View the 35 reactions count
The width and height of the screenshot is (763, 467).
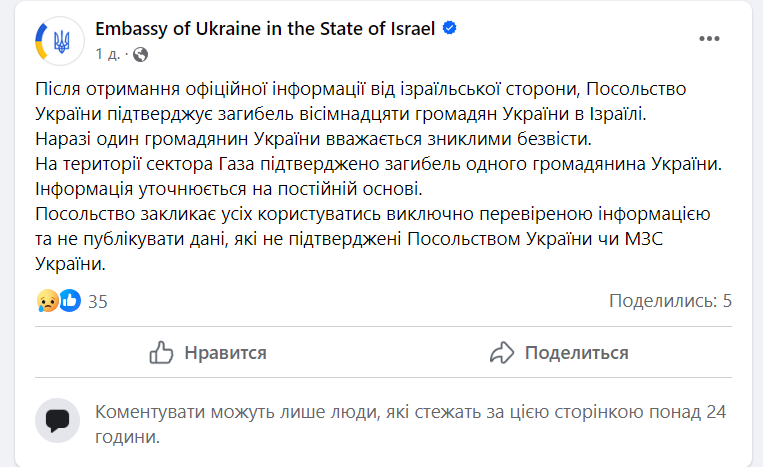click(x=98, y=300)
